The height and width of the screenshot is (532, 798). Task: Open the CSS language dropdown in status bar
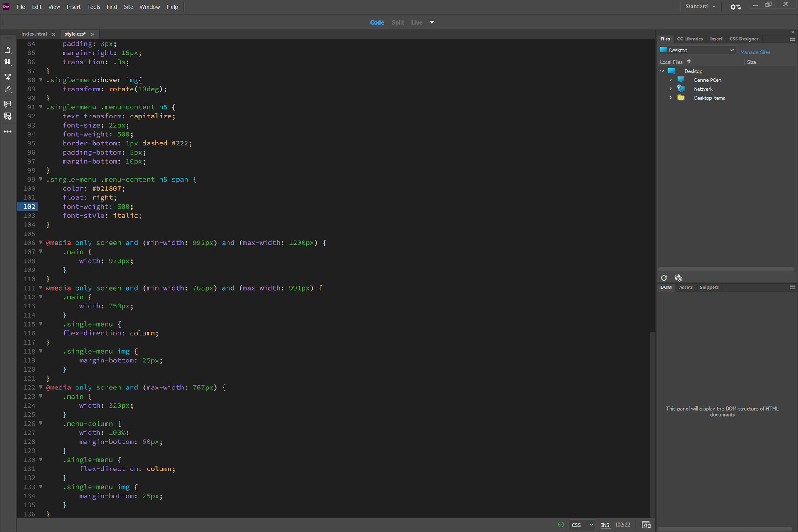(x=582, y=525)
